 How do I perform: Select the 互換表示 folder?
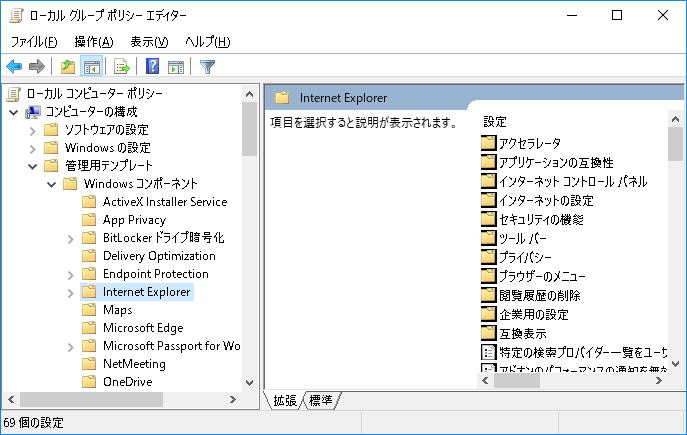tap(523, 333)
